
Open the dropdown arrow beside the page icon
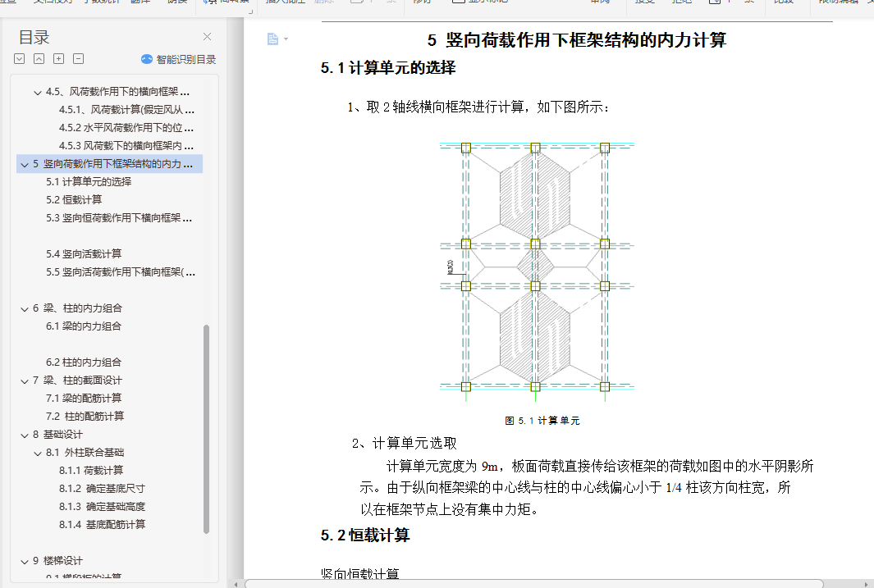286,39
